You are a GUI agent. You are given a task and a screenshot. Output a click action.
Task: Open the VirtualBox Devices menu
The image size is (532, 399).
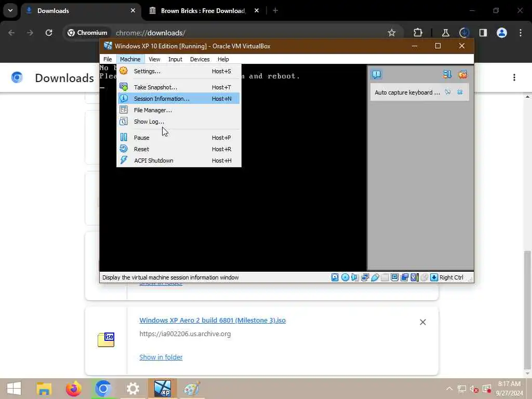[x=200, y=59]
